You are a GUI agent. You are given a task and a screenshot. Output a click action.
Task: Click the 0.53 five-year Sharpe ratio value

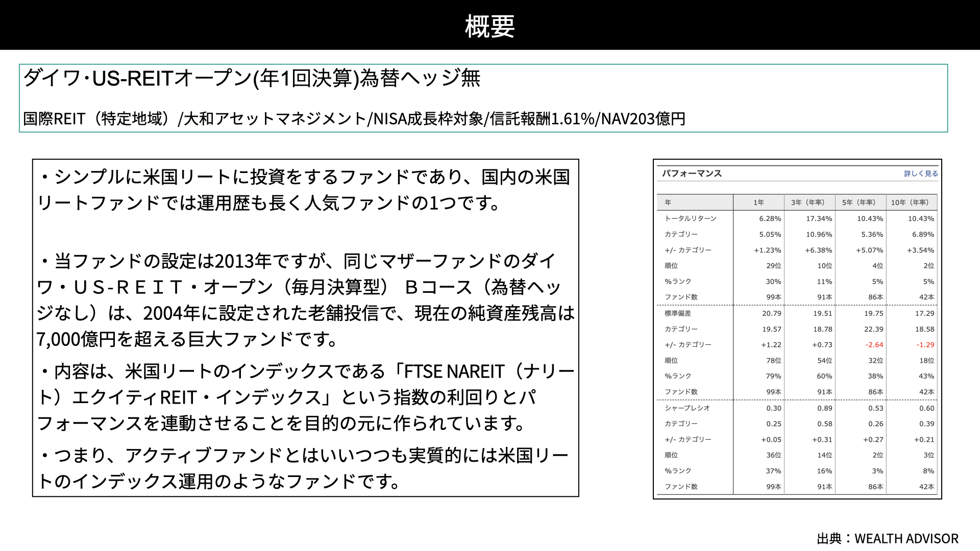[x=876, y=408]
